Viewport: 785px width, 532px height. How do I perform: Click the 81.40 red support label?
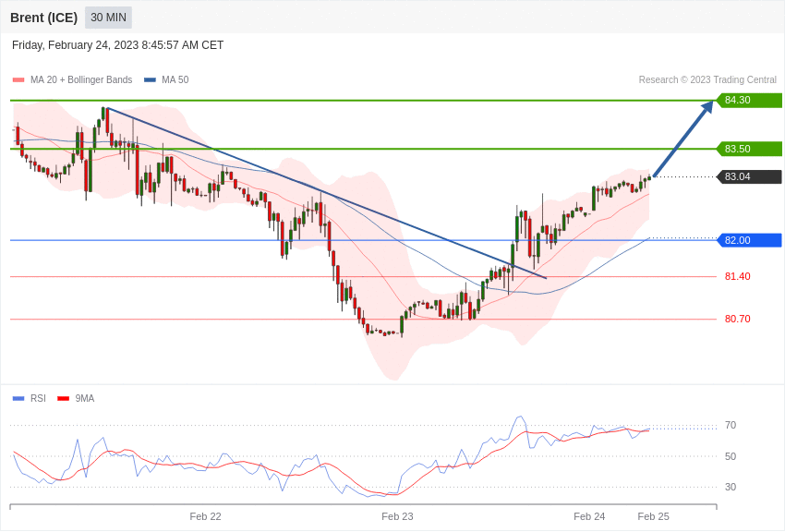[x=738, y=276]
